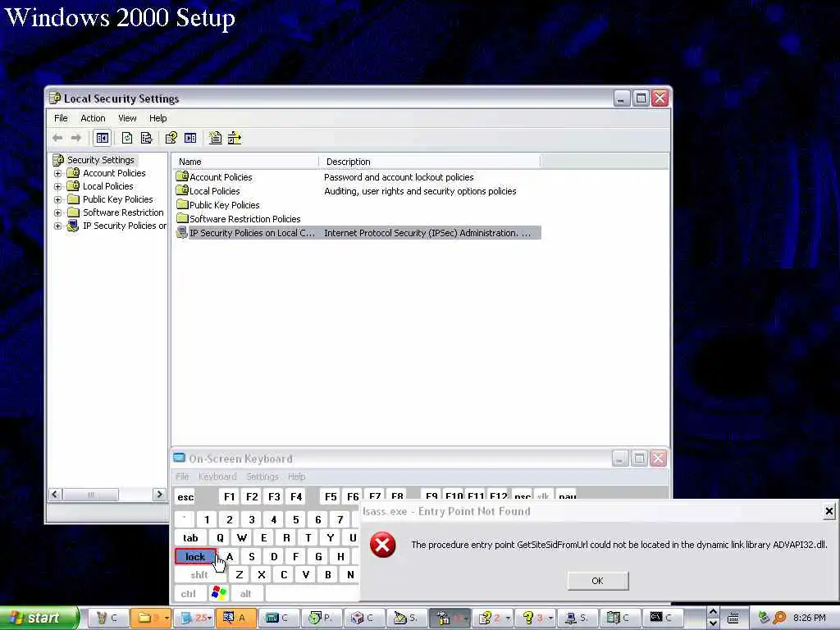Click the esc key on On-Screen Keyboard
Image resolution: width=840 pixels, height=630 pixels.
pyautogui.click(x=185, y=496)
